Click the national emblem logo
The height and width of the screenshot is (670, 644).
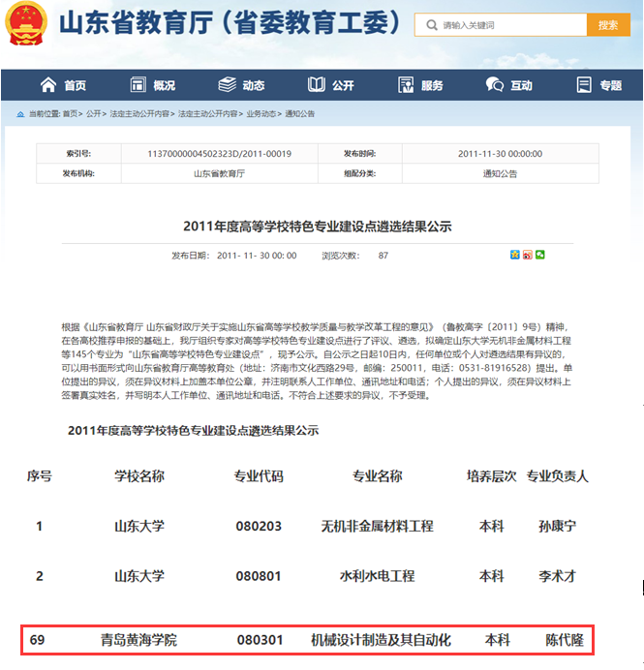pos(27,26)
